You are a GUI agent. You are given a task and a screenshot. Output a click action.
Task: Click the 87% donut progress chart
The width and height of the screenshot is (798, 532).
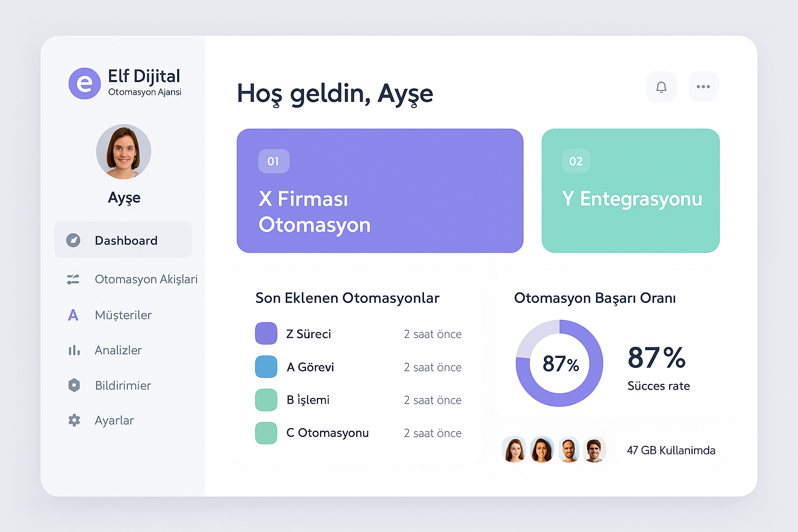[x=560, y=363]
